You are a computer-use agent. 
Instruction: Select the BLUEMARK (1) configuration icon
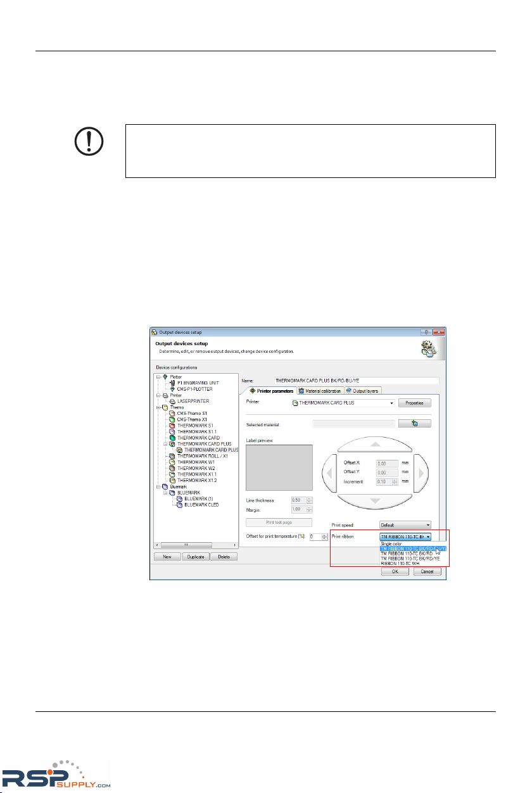click(x=180, y=498)
